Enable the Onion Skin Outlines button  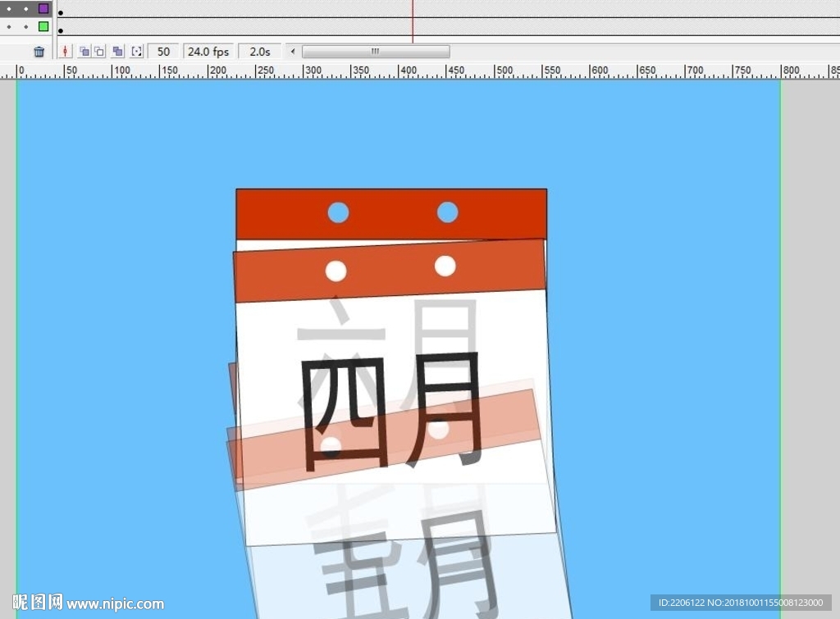coord(99,52)
